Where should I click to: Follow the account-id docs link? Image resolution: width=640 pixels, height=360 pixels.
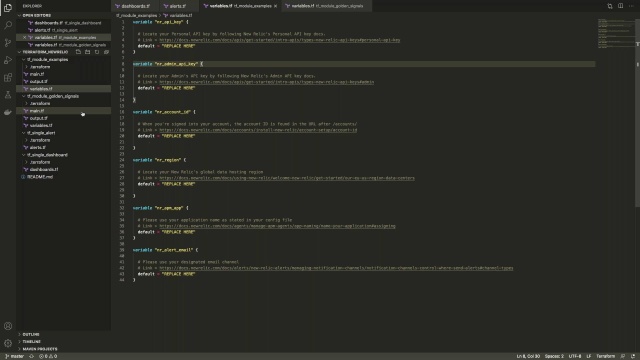[x=258, y=130]
